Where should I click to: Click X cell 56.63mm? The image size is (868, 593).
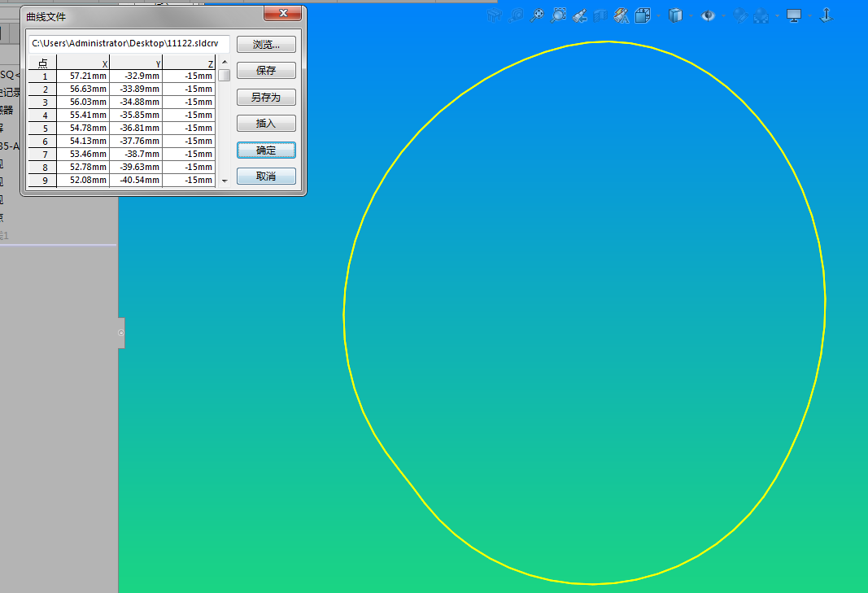[x=83, y=89]
